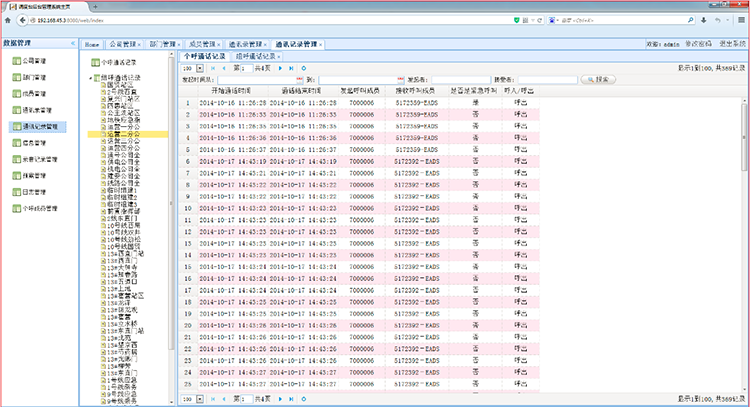Go to last page using the lower pager
This screenshot has height=407, width=750.
(291, 399)
